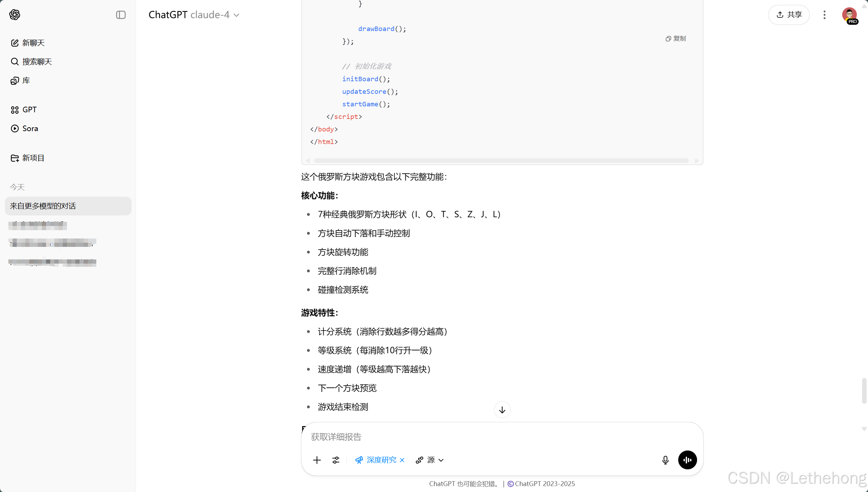Click the Sora play icon

[x=15, y=129]
